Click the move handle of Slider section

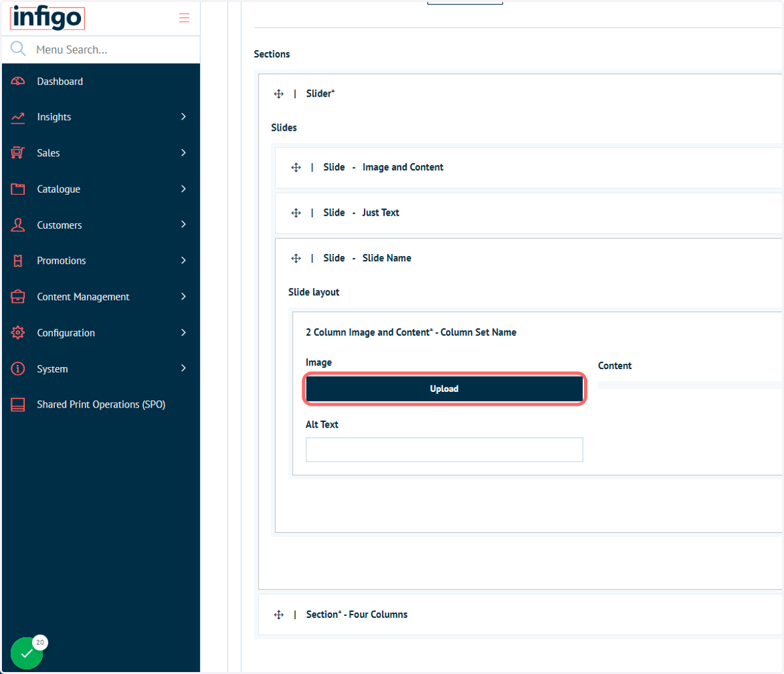tap(279, 94)
